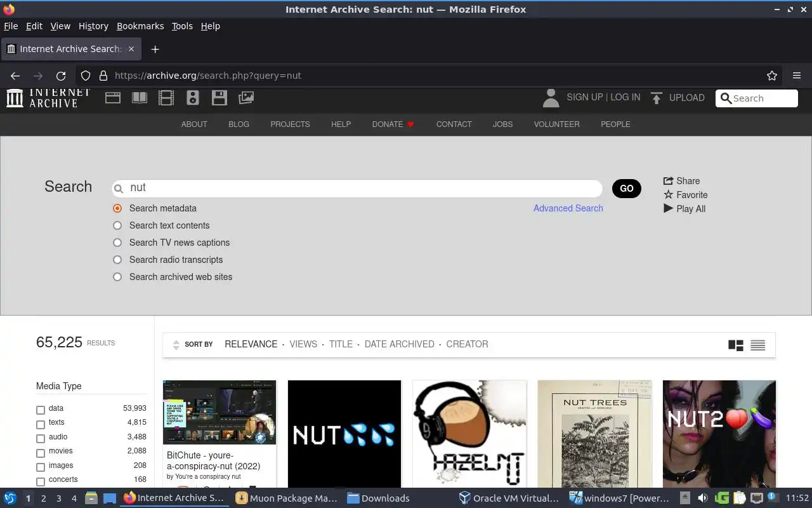Open Firefox application menu (hamburger)

(x=797, y=76)
